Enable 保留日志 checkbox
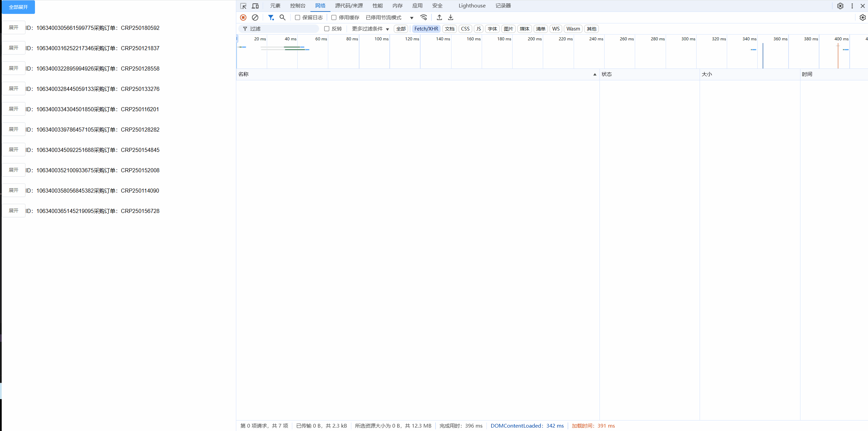Viewport: 868px width, 431px height. point(297,18)
